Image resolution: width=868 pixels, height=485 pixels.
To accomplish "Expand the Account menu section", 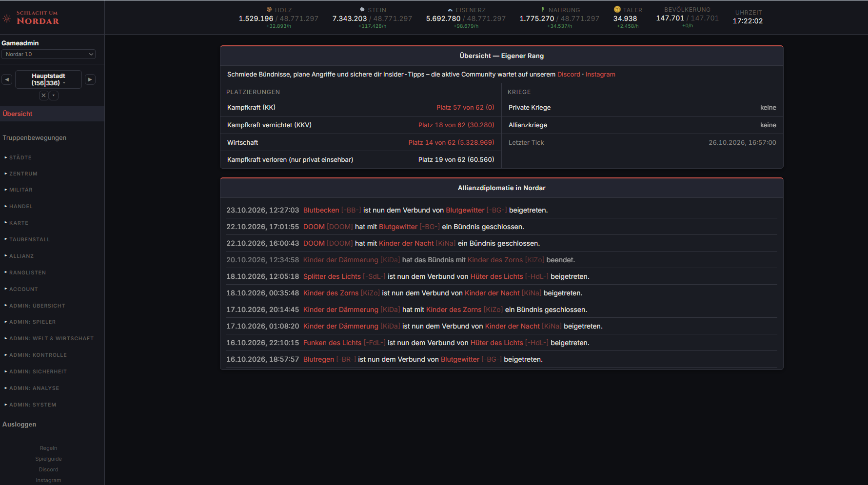I will [x=21, y=289].
